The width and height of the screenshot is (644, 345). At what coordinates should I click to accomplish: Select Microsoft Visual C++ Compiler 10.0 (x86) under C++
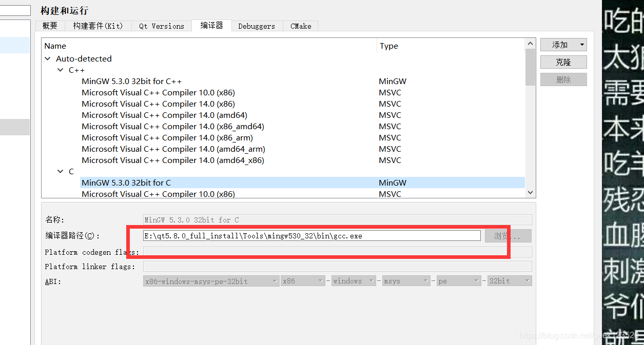158,93
